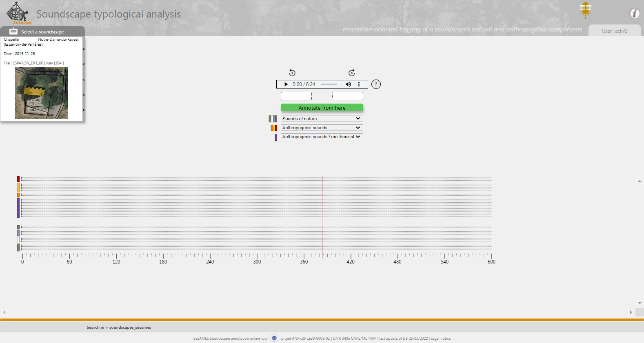Expand the Sounds of nature dropdown

(x=322, y=119)
